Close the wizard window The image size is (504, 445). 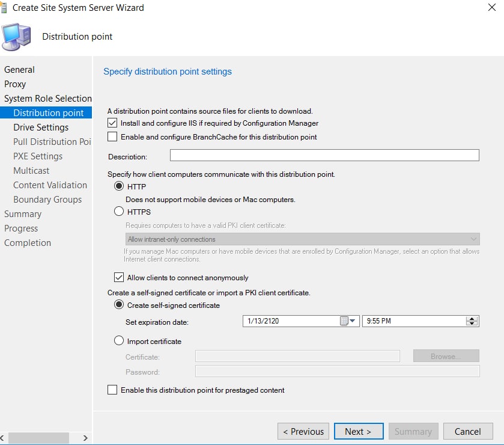click(492, 7)
